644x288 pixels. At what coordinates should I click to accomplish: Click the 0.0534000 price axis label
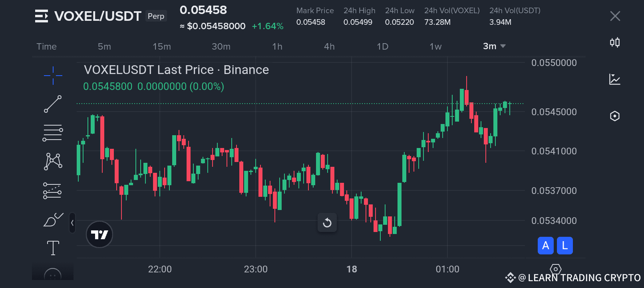click(554, 221)
